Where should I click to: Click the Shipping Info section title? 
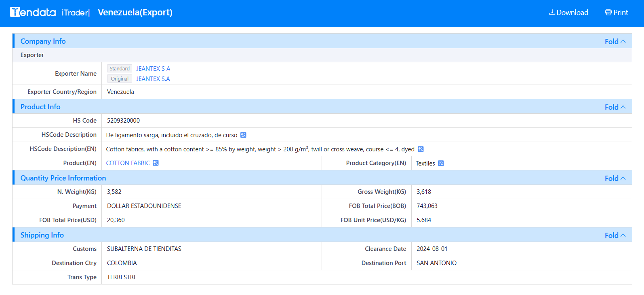(42, 235)
